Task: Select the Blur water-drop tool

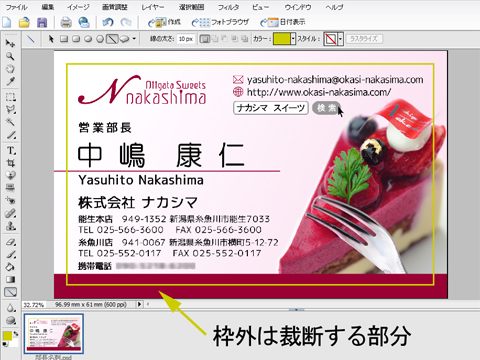Action: [10, 308]
